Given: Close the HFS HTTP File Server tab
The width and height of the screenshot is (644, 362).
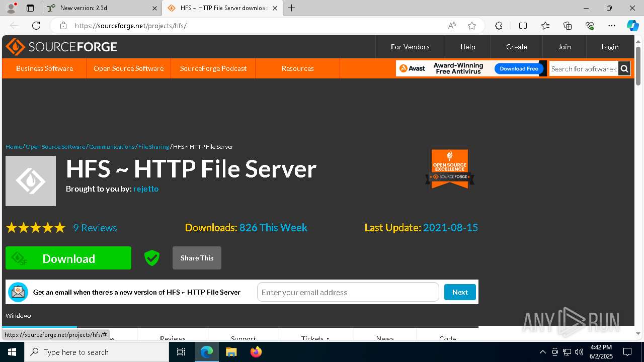Looking at the screenshot, I should point(275,8).
